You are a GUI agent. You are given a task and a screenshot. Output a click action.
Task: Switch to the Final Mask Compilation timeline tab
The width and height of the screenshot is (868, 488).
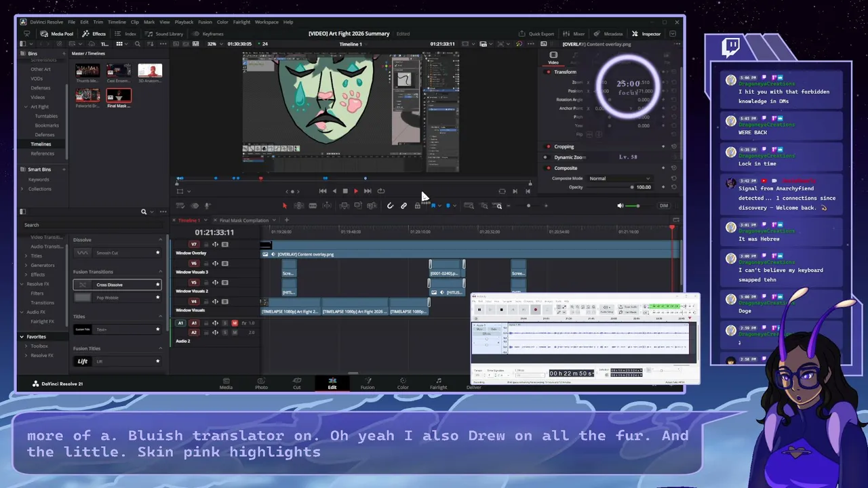[x=244, y=220]
